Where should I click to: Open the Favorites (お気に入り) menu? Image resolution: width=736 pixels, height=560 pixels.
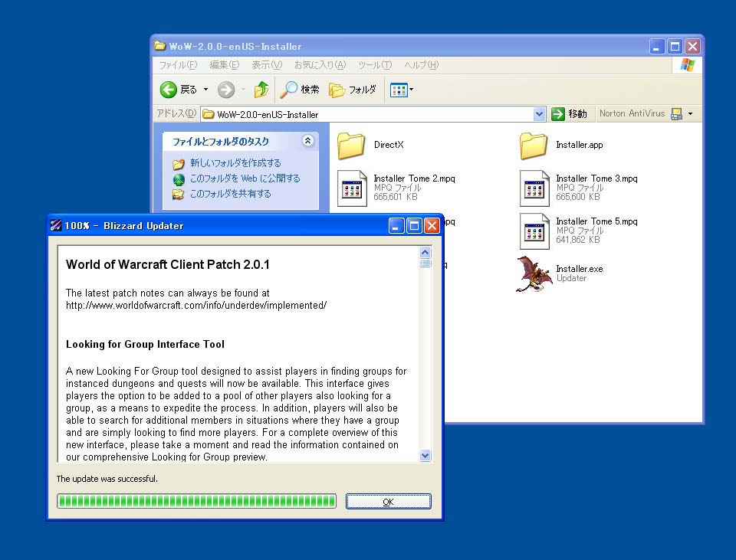(320, 65)
